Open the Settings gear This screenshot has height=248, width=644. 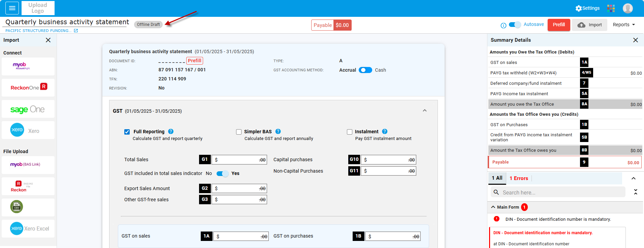(587, 8)
